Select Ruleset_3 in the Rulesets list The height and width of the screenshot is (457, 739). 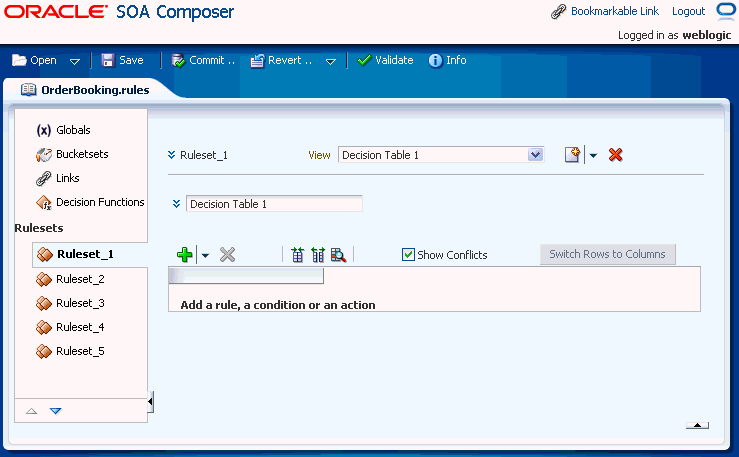(x=70, y=303)
